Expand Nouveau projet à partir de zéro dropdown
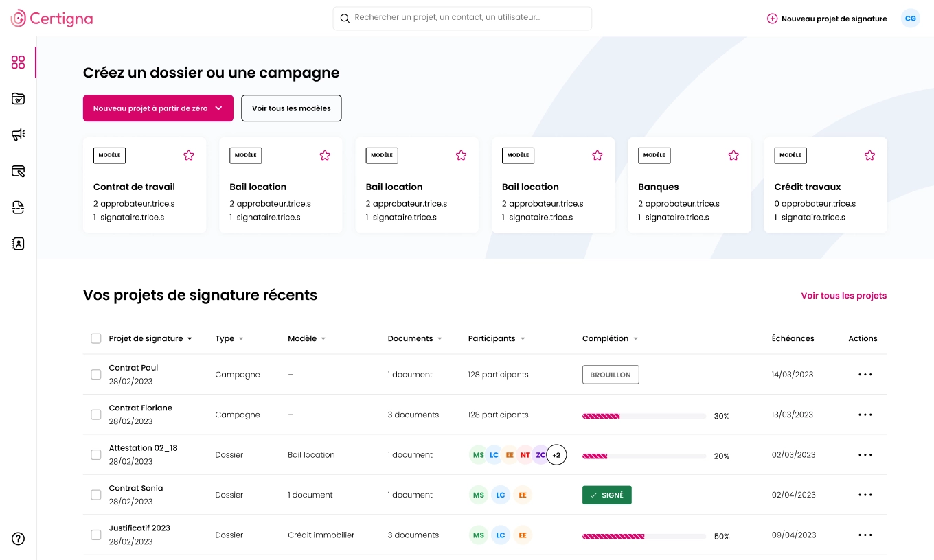The width and height of the screenshot is (934, 560). (x=158, y=108)
